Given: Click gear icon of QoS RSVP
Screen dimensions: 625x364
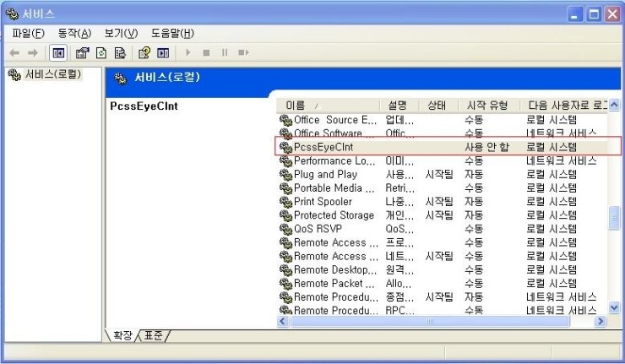Looking at the screenshot, I should click(x=285, y=229).
